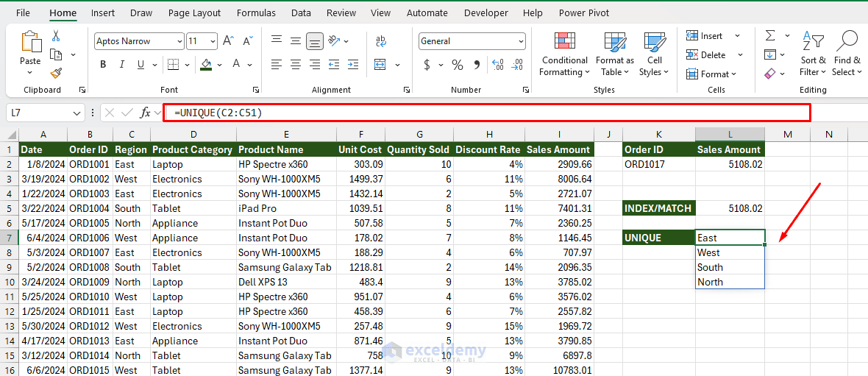Click the formula bar Cancel X
868x376 pixels.
pos(109,113)
